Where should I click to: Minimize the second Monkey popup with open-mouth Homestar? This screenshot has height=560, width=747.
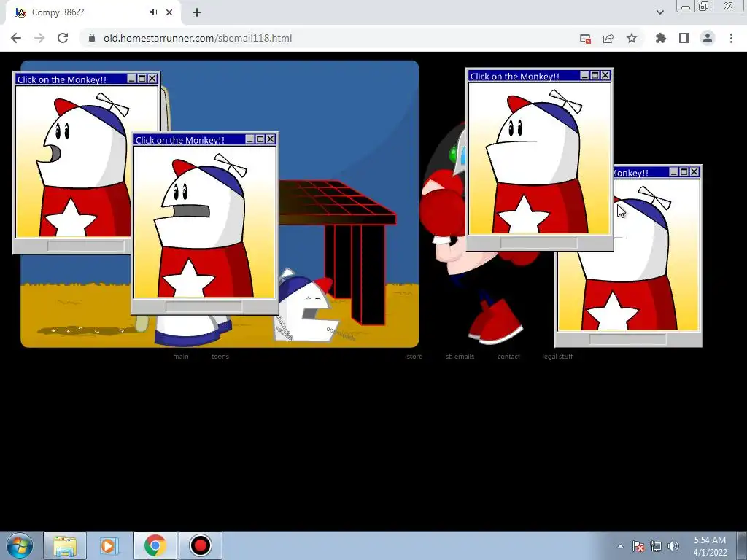(250, 139)
